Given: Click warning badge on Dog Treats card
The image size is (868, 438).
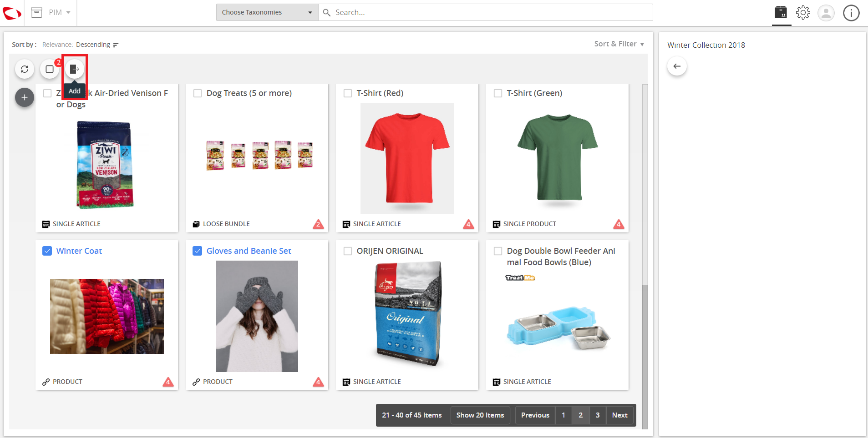Looking at the screenshot, I should point(318,224).
